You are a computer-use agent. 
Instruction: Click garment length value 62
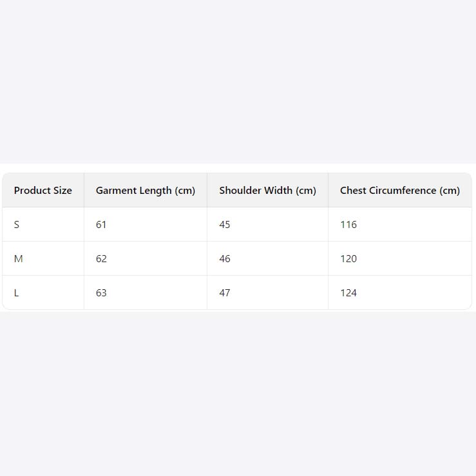tap(101, 259)
